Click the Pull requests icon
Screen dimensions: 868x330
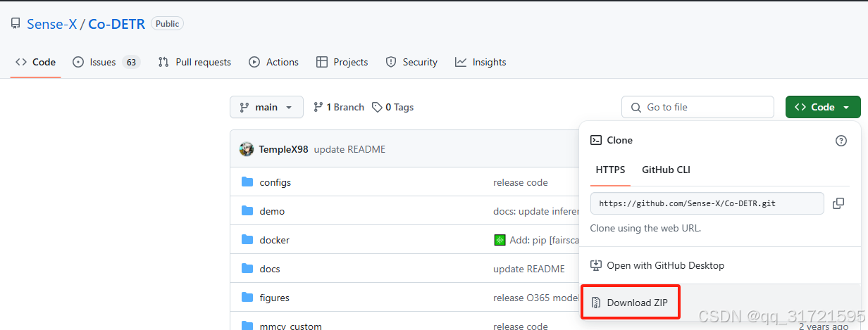[x=163, y=62]
